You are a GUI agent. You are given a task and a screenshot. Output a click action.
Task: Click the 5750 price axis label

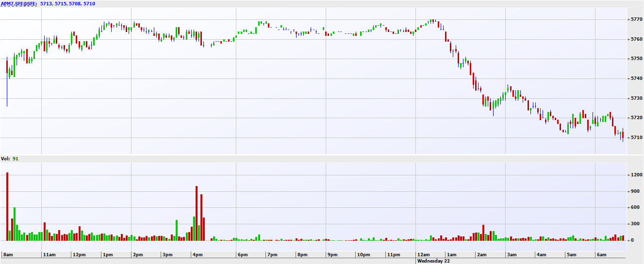tap(636, 59)
